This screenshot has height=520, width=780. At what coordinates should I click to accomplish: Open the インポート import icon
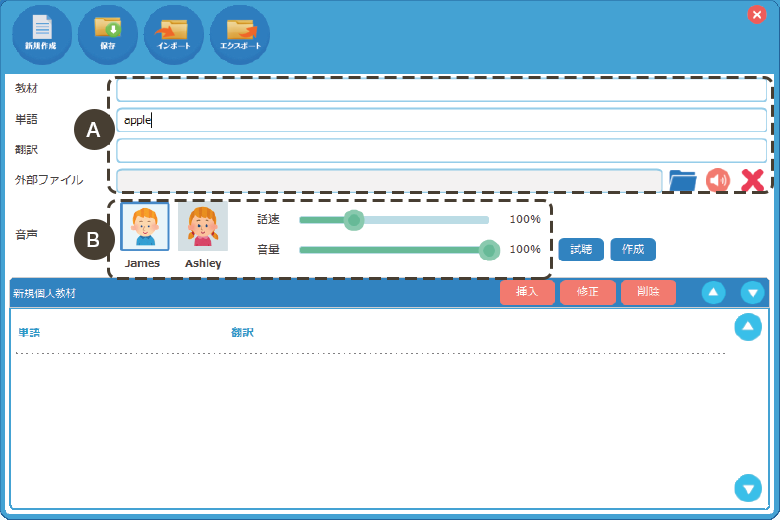pos(173,32)
